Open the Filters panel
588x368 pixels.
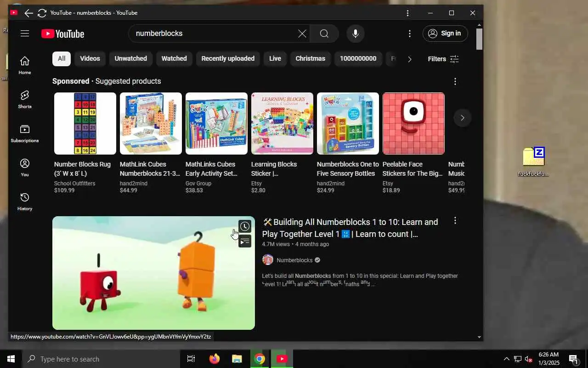443,59
